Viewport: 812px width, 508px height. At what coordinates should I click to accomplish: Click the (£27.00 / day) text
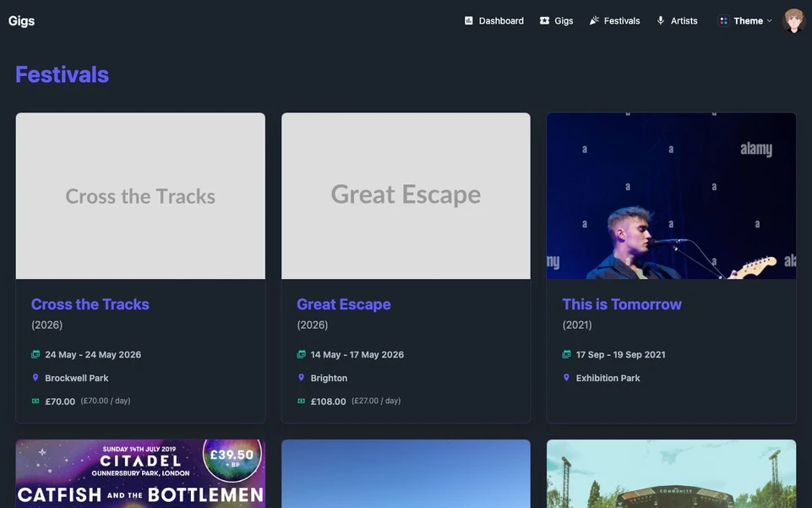(x=376, y=401)
